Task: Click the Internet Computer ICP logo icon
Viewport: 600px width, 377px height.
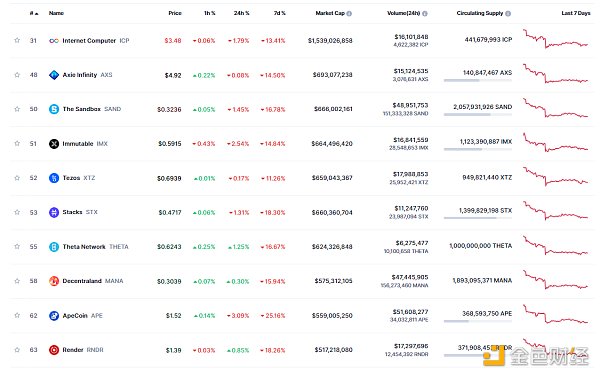Action: pos(54,41)
